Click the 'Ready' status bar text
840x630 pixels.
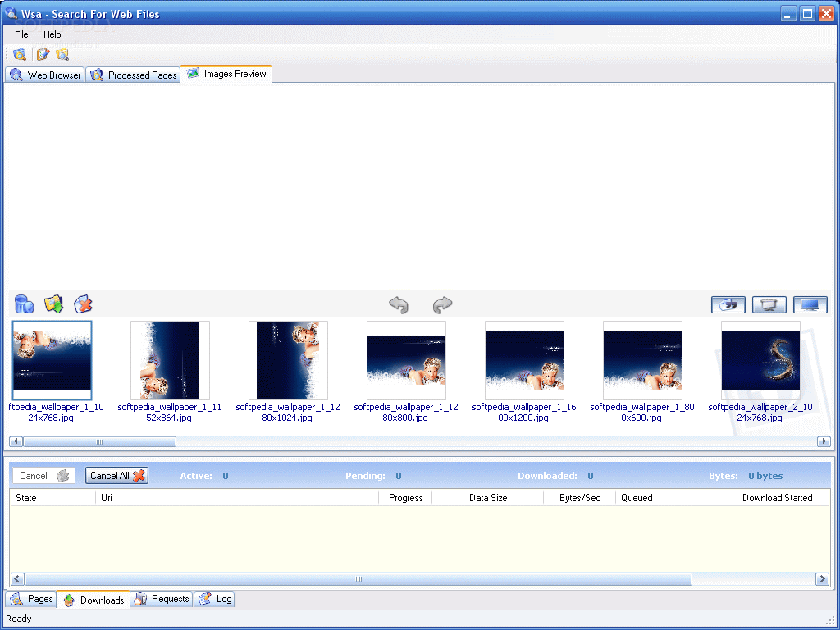pos(19,619)
